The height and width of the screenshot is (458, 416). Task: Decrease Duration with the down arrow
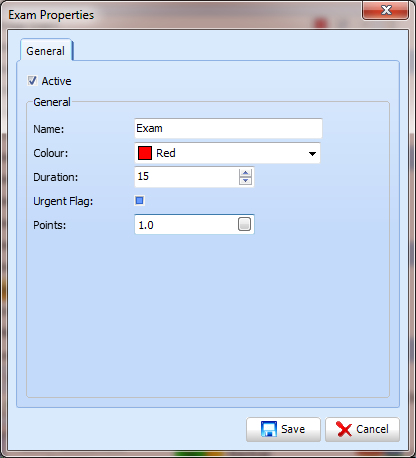coord(245,181)
